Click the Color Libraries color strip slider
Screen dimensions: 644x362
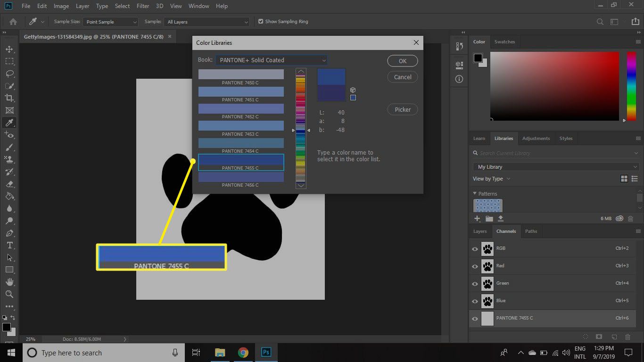coord(301,129)
